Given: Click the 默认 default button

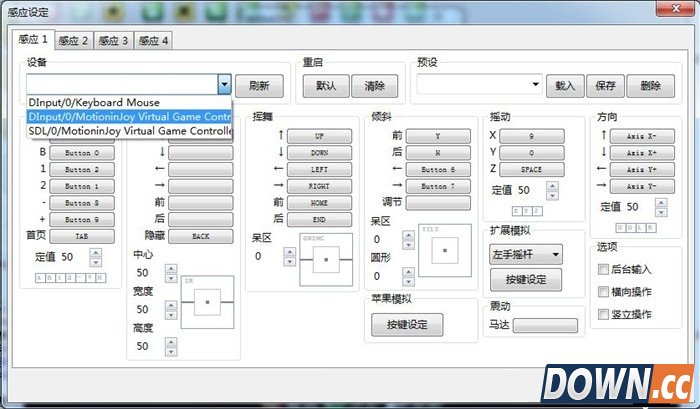Looking at the screenshot, I should point(326,85).
